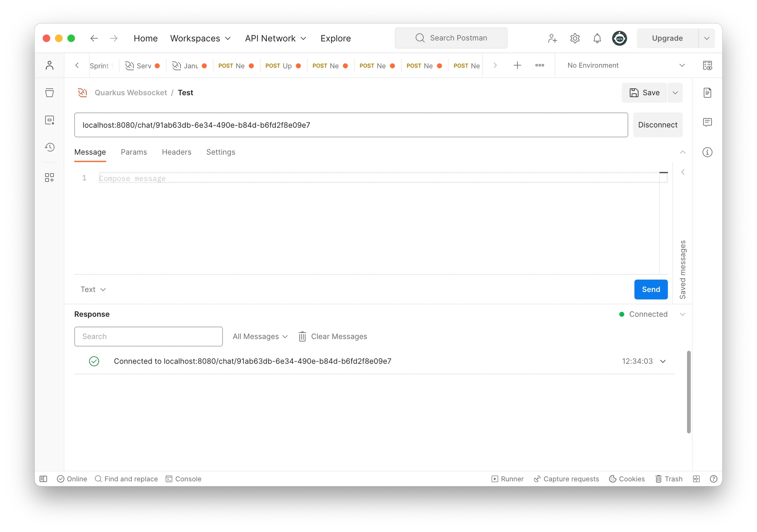The width and height of the screenshot is (757, 532).
Task: Open the user avatar menu
Action: click(x=620, y=38)
